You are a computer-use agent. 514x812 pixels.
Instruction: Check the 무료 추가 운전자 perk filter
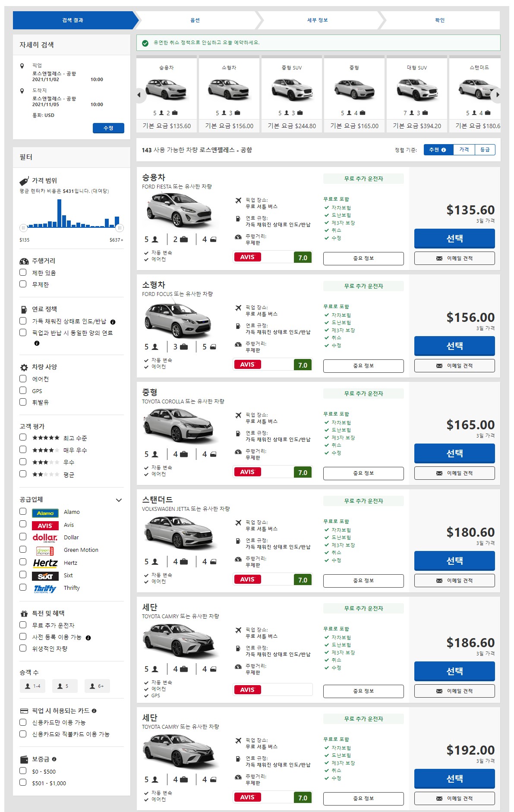(x=23, y=625)
